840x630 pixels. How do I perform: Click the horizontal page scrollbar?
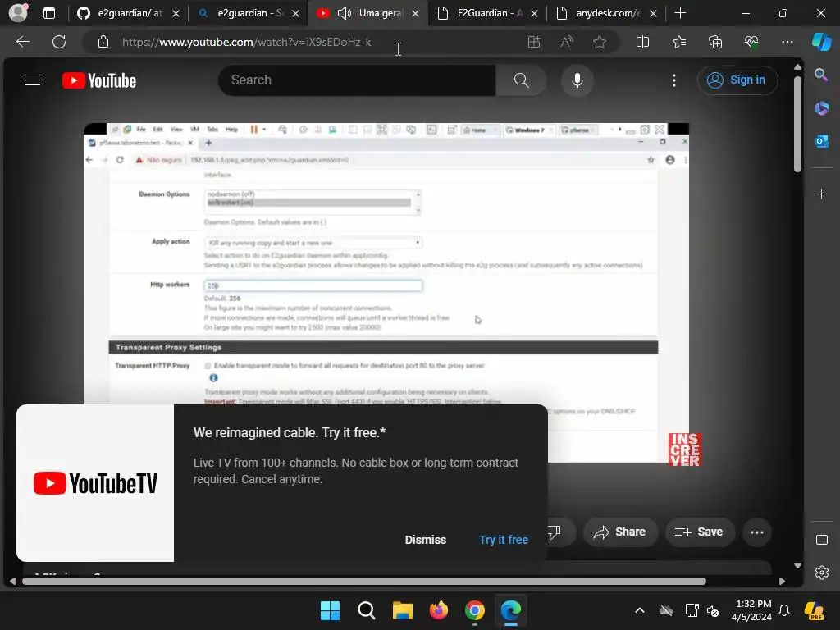[x=364, y=581]
